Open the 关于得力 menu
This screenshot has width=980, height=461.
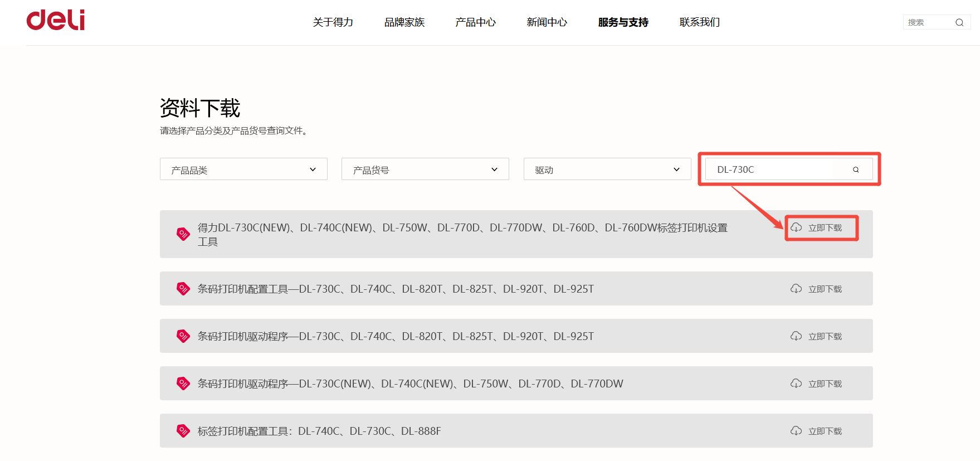point(333,22)
